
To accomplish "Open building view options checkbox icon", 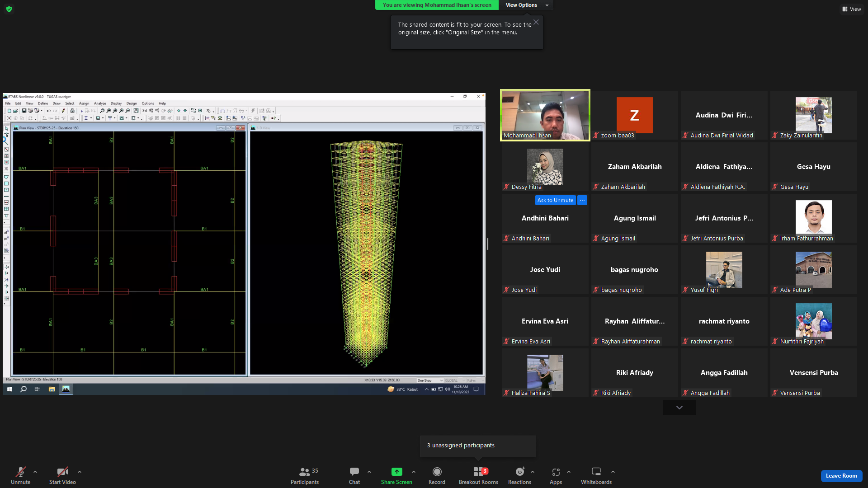I will (x=200, y=111).
